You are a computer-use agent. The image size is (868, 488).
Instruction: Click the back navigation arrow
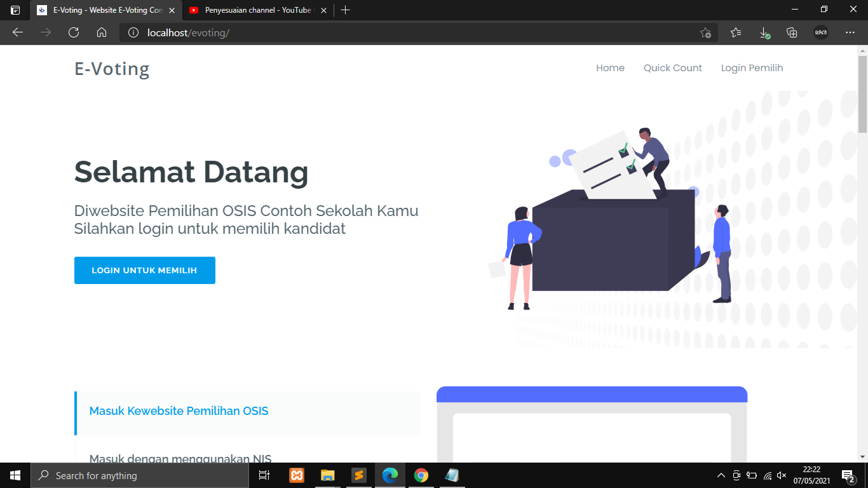17,32
